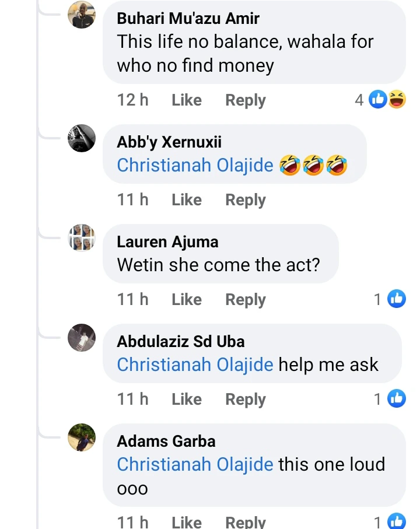View like reaction on Lauren Ajuma's comment
Image resolution: width=420 pixels, height=529 pixels.
396,300
